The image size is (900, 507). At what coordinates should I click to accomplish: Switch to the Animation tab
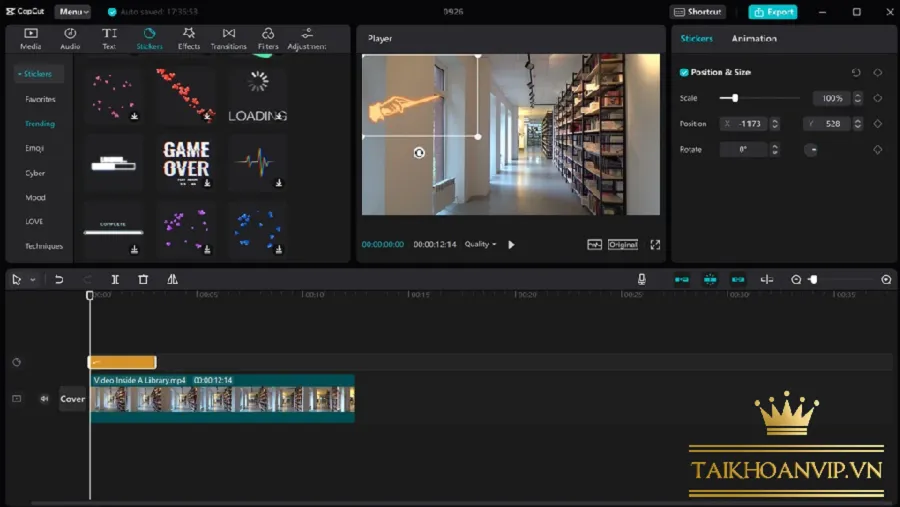(x=754, y=38)
